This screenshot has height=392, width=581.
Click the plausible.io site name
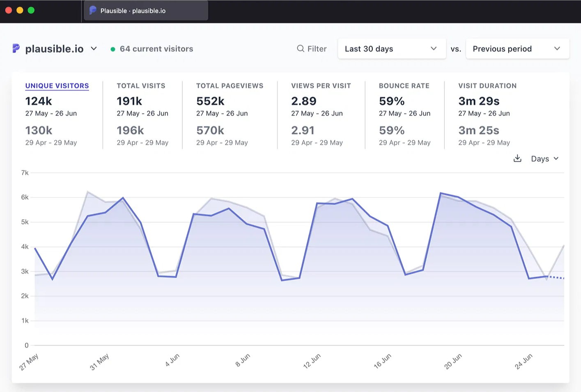tap(54, 49)
